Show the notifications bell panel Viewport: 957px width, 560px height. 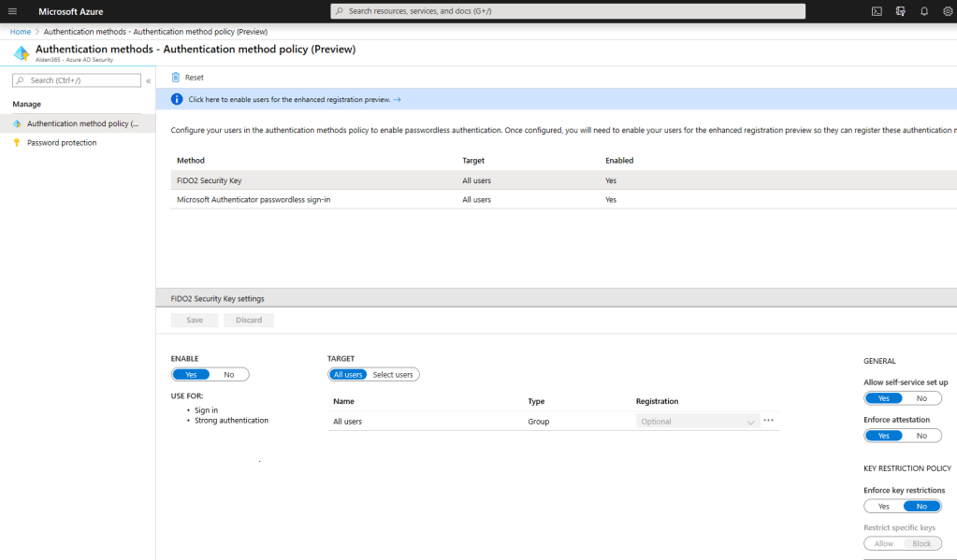pyautogui.click(x=924, y=11)
